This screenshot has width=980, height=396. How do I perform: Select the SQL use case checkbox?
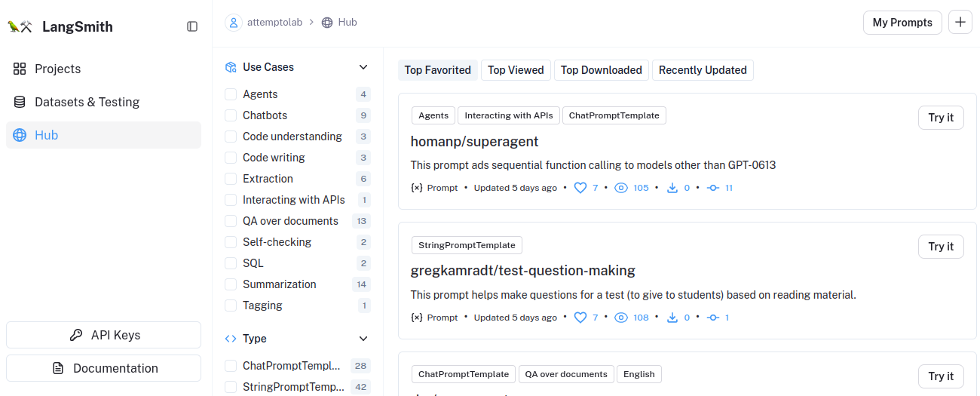[231, 263]
